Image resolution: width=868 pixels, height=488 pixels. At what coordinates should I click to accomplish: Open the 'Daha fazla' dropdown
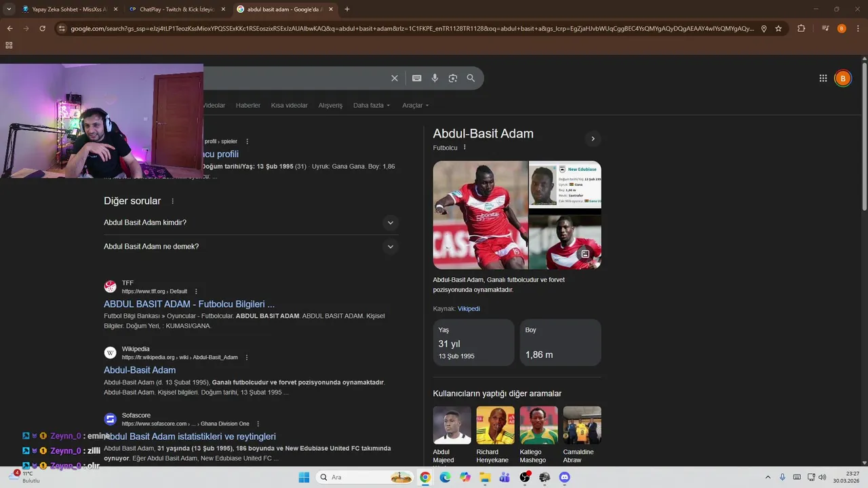[x=372, y=105]
